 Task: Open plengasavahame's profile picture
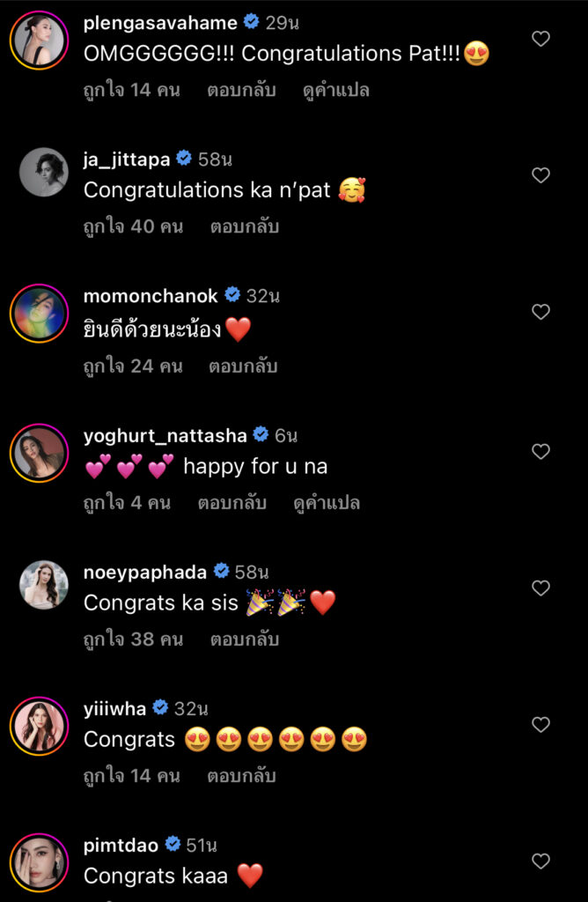pyautogui.click(x=39, y=41)
